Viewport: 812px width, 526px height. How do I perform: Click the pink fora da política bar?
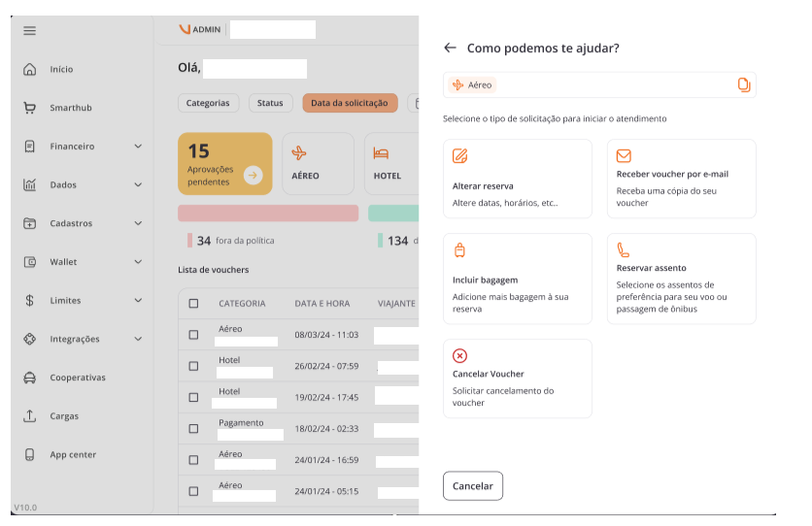268,214
